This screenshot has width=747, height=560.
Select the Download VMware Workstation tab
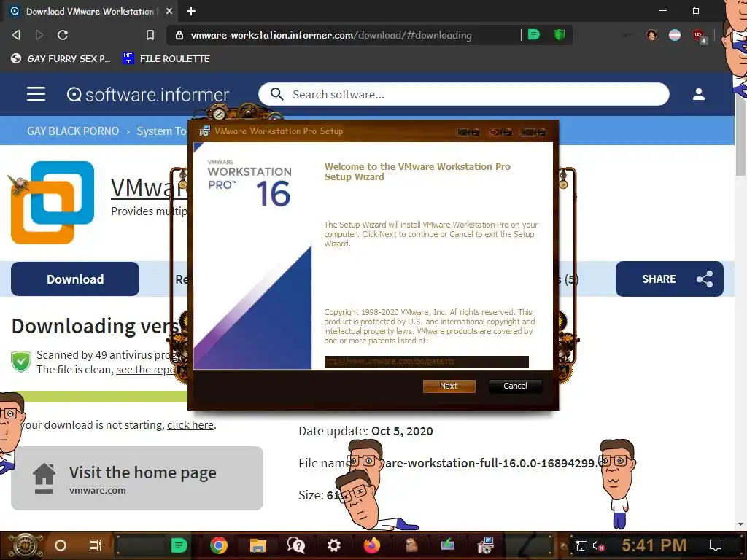tap(90, 11)
